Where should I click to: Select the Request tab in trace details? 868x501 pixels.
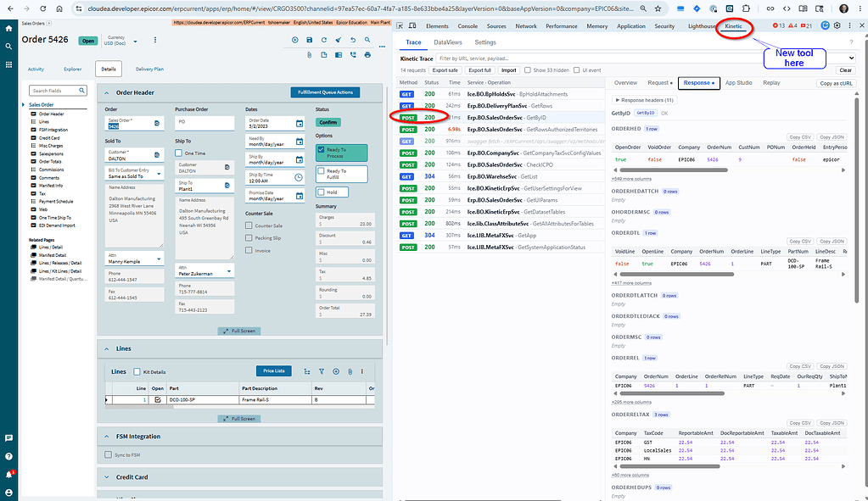(660, 83)
